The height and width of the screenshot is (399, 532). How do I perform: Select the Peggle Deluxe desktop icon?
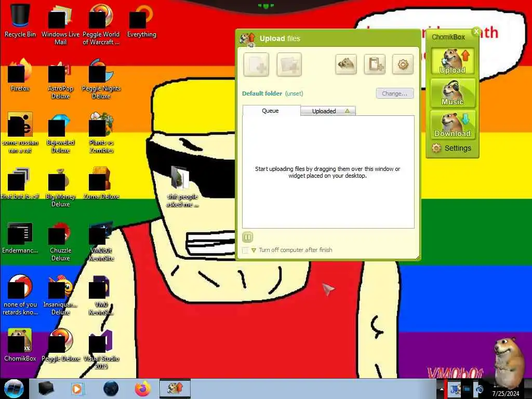pyautogui.click(x=60, y=344)
